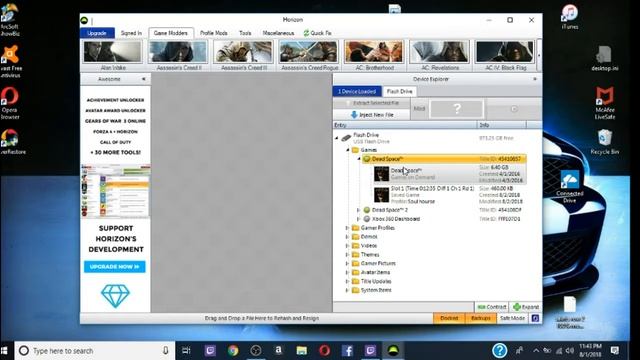Toggle the Docked option

[x=449, y=318]
